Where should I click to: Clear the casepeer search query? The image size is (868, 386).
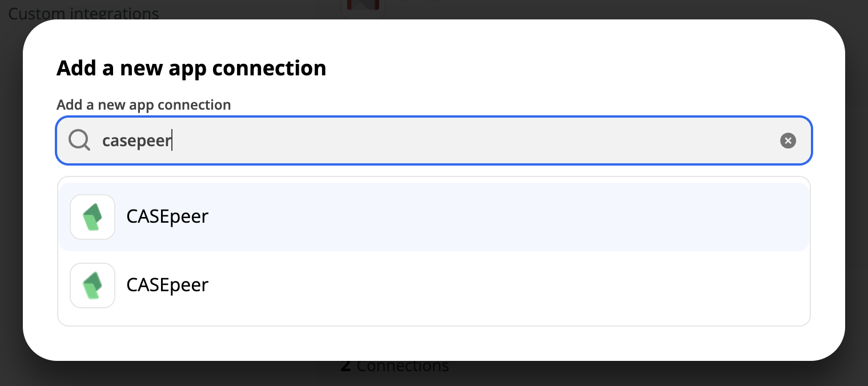tap(788, 140)
